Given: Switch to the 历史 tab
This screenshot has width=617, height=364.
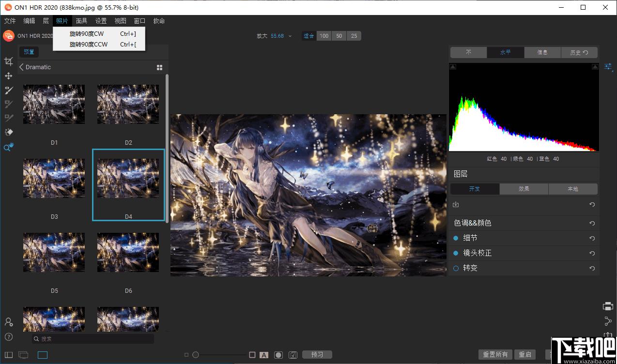Looking at the screenshot, I should coord(579,52).
